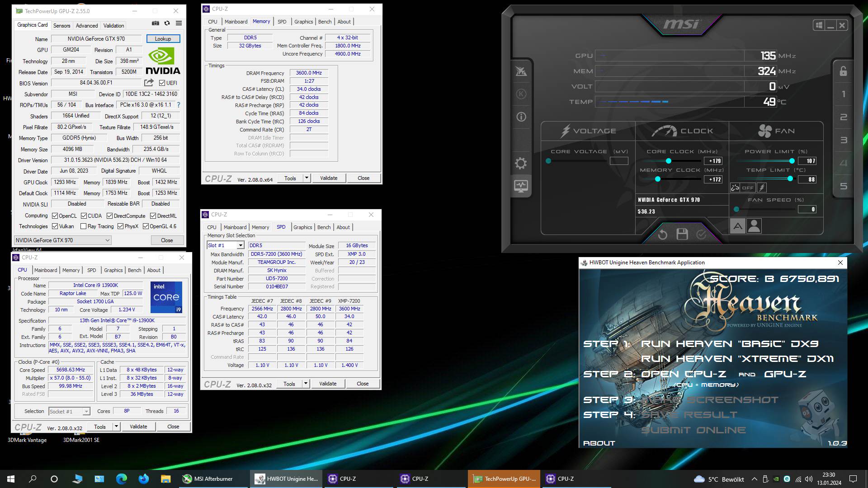Toggle the UEFI checkbox in GPU-Z
Viewport: 868px width, 488px height.
pyautogui.click(x=162, y=83)
